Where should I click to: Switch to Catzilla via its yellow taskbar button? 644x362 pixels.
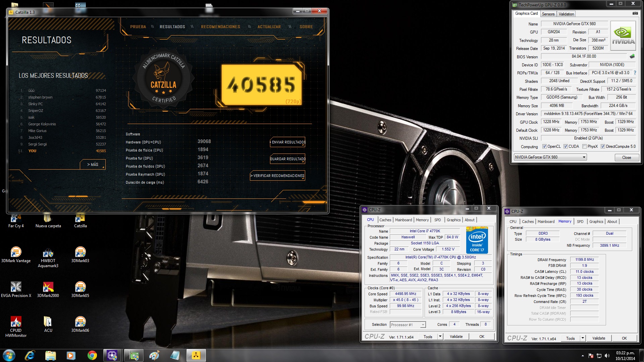pos(196,355)
